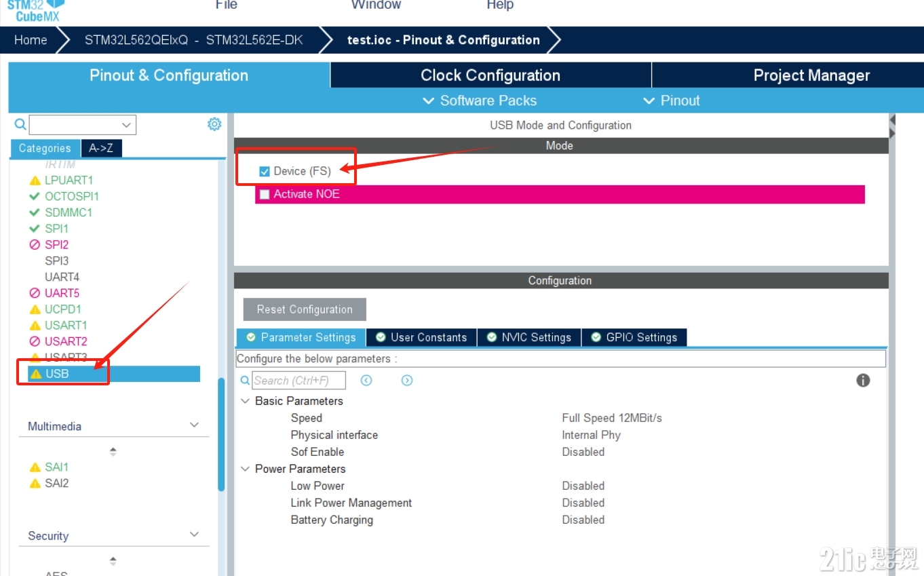This screenshot has height=576, width=924.
Task: Uncheck the Device (FS) checkbox
Action: click(265, 172)
